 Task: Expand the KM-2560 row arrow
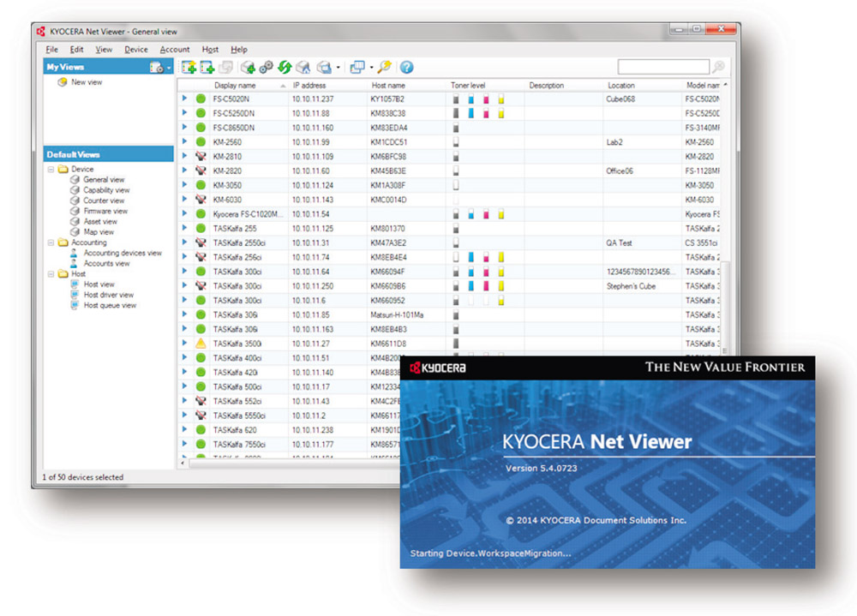coord(185,141)
